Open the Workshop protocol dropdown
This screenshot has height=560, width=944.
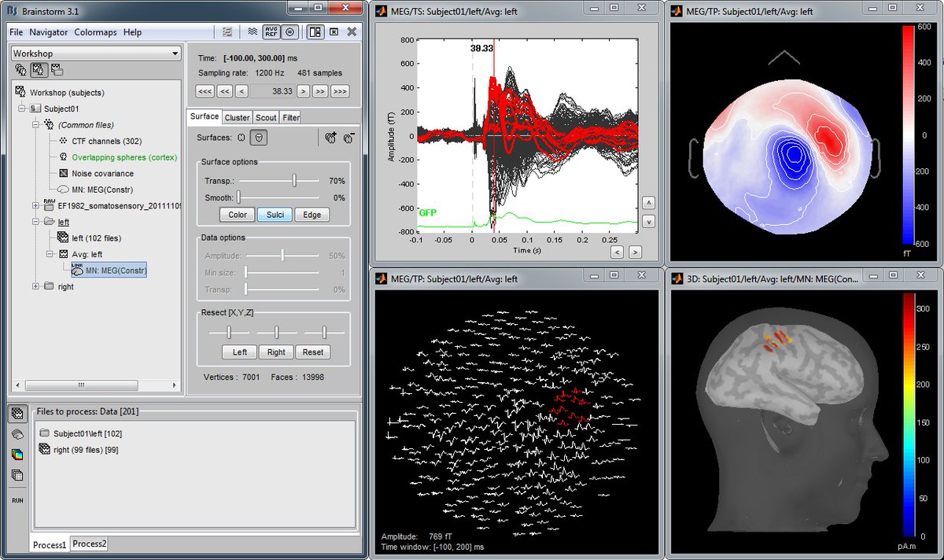(175, 52)
